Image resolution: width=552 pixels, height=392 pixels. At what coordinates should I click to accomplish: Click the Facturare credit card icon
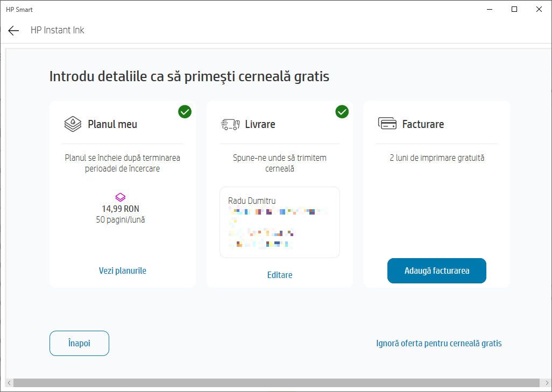pos(387,124)
